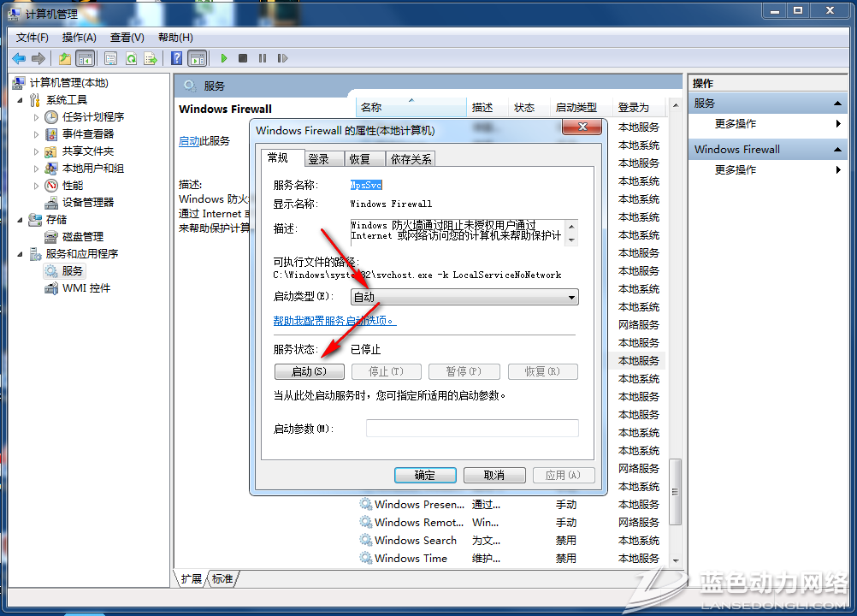Click the 帮助我配置服务启动选项 link
Viewport: 857px width, 616px height.
click(x=334, y=321)
